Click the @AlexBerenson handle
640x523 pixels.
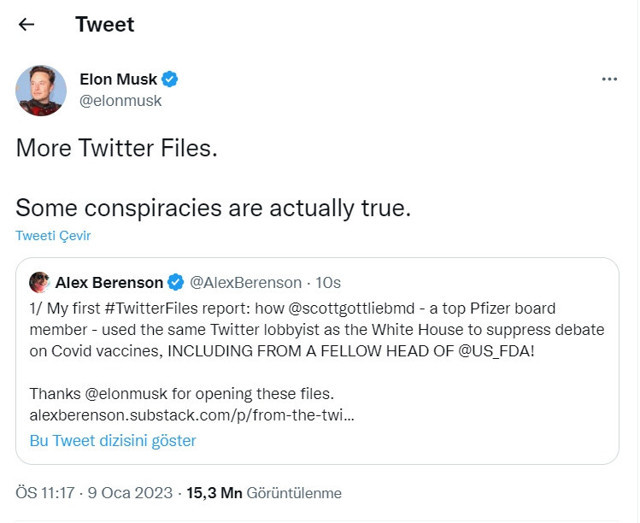(x=245, y=282)
